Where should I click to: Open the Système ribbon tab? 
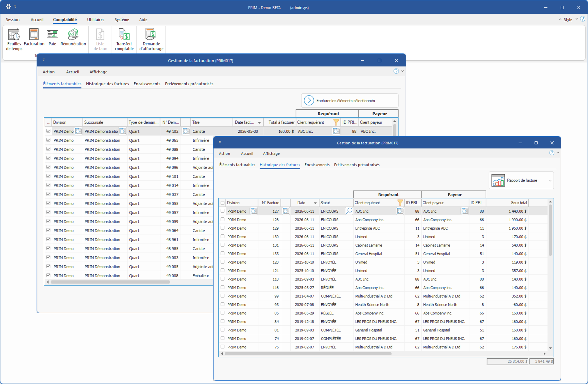coord(122,20)
